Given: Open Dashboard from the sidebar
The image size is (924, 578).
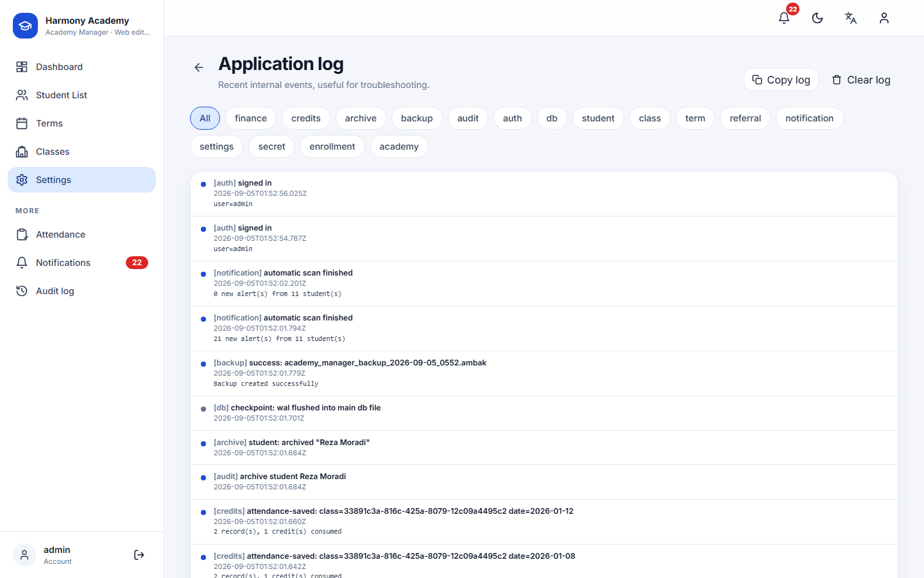Looking at the screenshot, I should coord(81,67).
